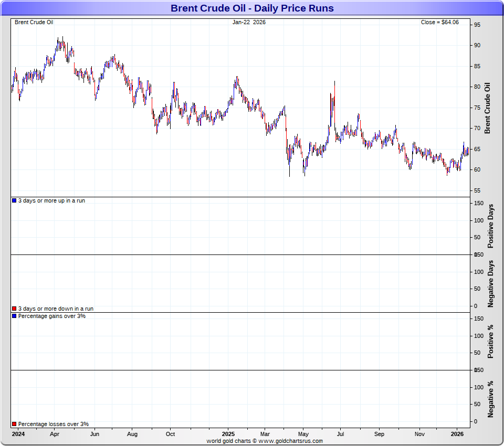This screenshot has height=446, width=504.
Task: Click the 'Jan-22 2026' date label
Action: click(249, 22)
